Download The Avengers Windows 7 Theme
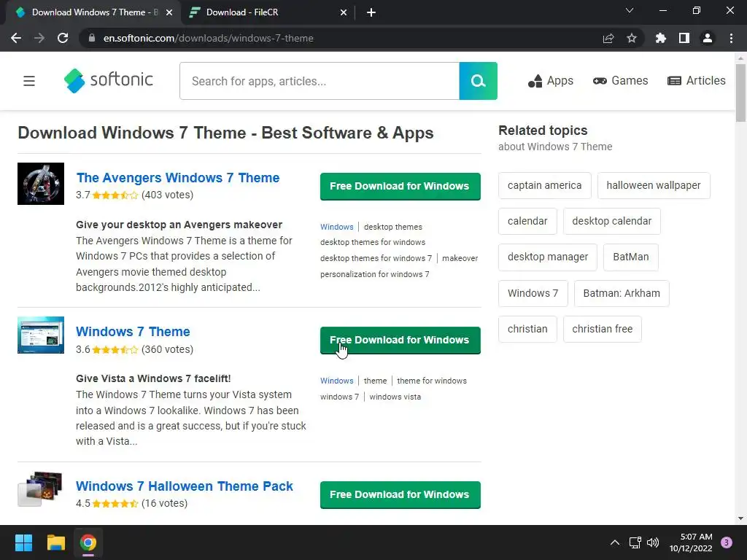The image size is (747, 560). (x=400, y=186)
